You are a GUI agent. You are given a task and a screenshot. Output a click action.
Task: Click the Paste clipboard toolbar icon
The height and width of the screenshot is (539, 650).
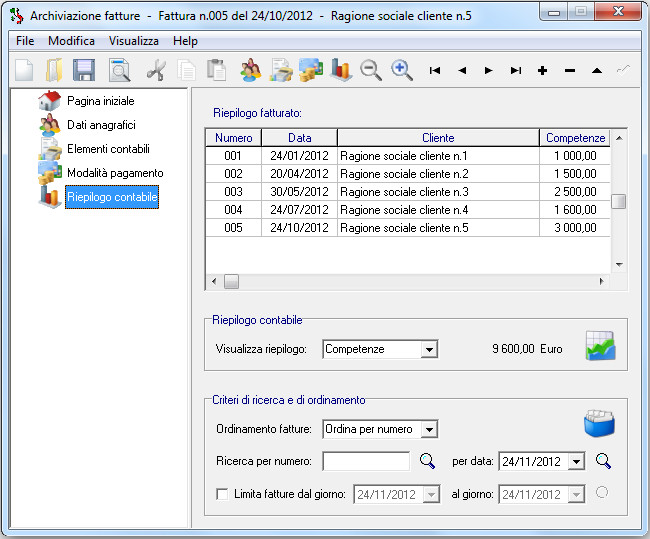click(216, 70)
